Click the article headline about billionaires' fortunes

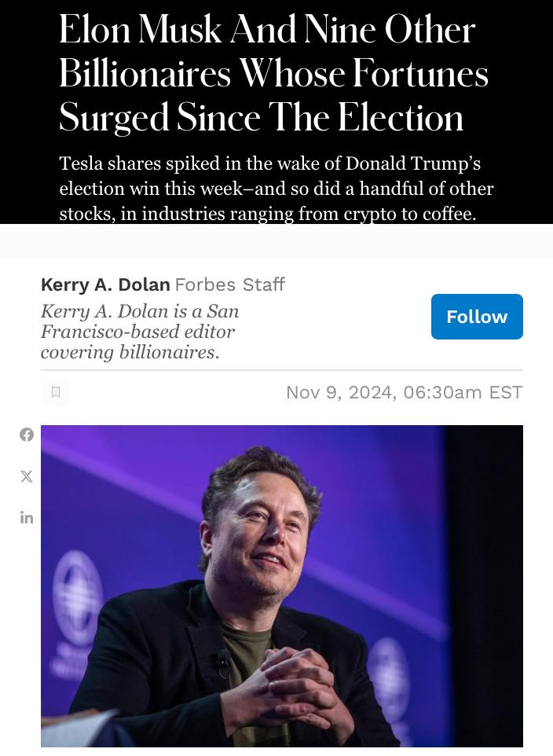(273, 74)
